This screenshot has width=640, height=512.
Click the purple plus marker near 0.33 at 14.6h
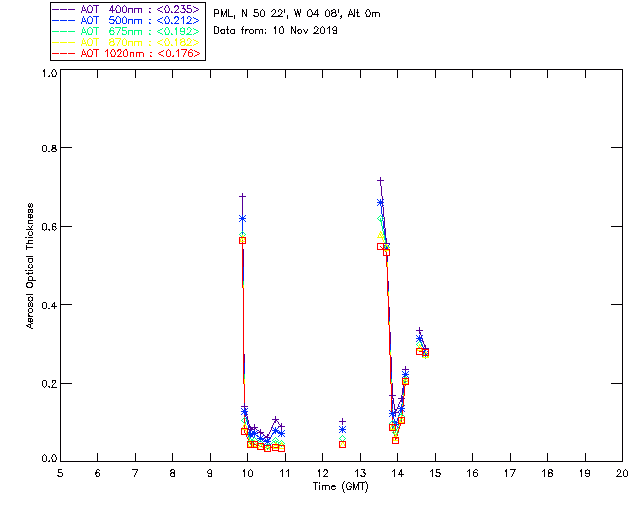[419, 331]
